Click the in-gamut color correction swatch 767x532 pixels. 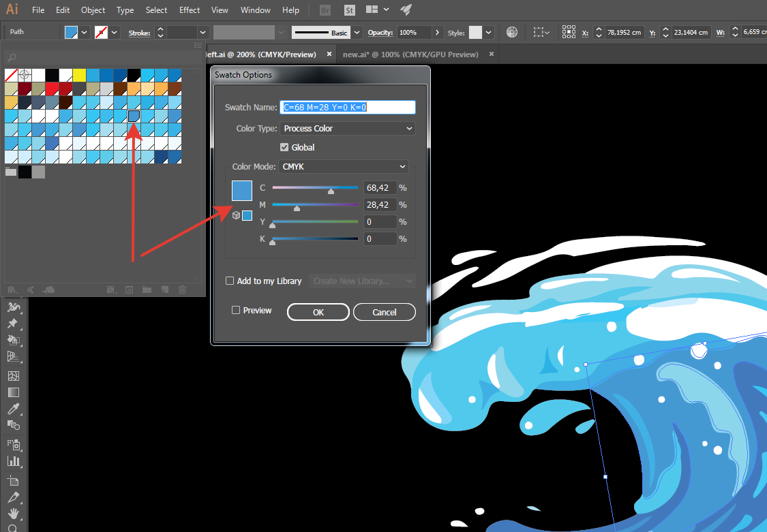point(247,215)
